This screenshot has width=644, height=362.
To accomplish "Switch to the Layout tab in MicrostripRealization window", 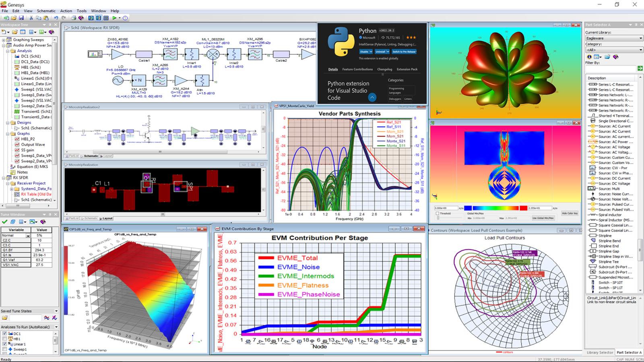I will point(107,218).
